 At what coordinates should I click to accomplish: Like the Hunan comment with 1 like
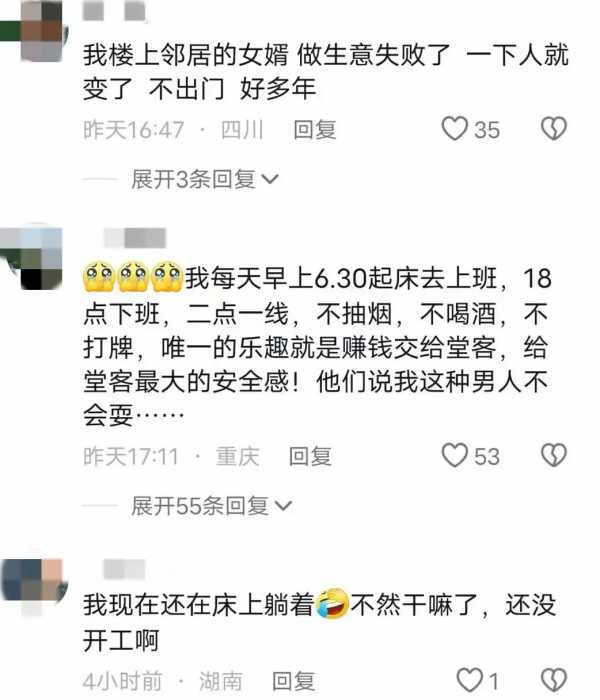470,681
